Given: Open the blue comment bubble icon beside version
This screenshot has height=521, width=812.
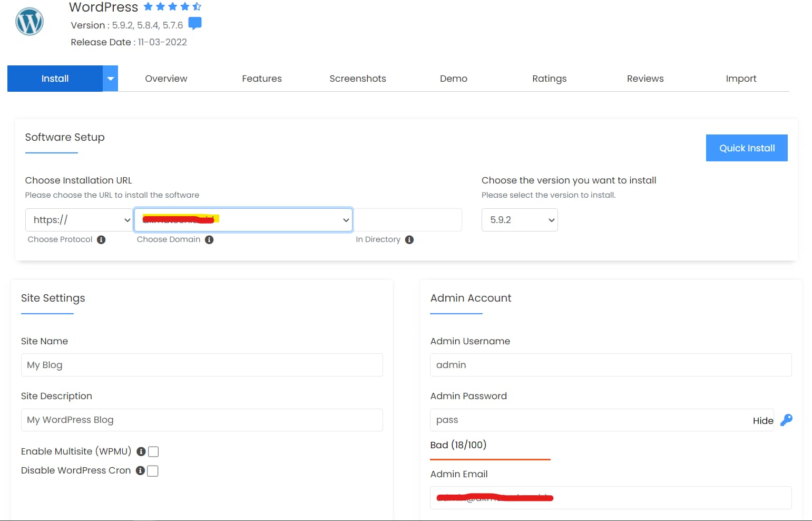Looking at the screenshot, I should coord(195,24).
